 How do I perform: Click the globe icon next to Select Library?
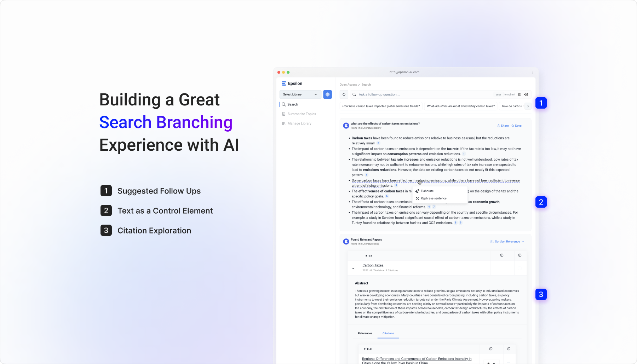[x=327, y=94]
